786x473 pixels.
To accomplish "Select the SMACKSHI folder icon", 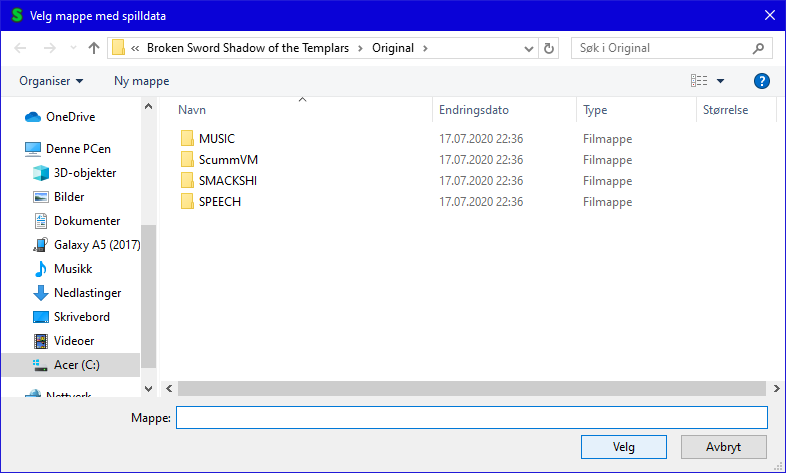I will pyautogui.click(x=187, y=180).
